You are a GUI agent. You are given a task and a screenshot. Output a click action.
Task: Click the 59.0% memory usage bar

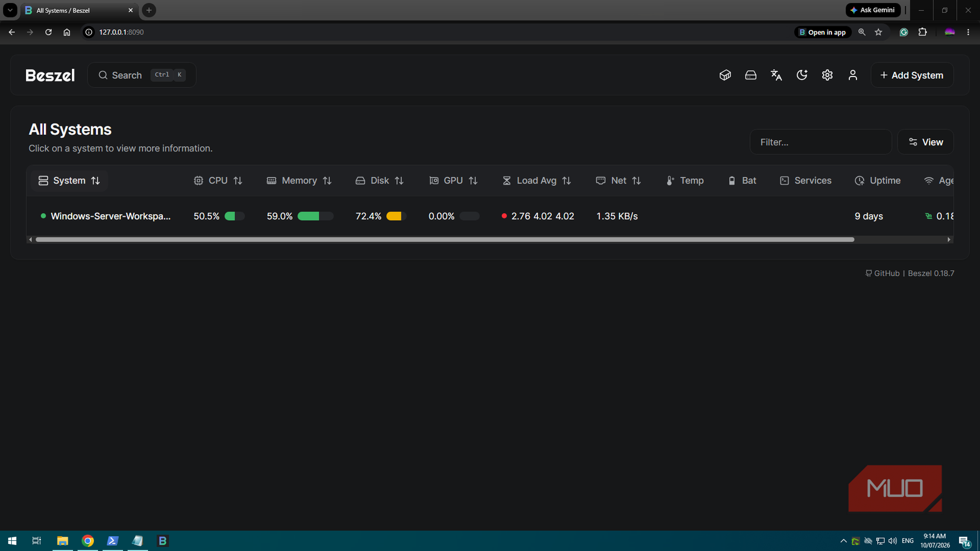tap(315, 216)
